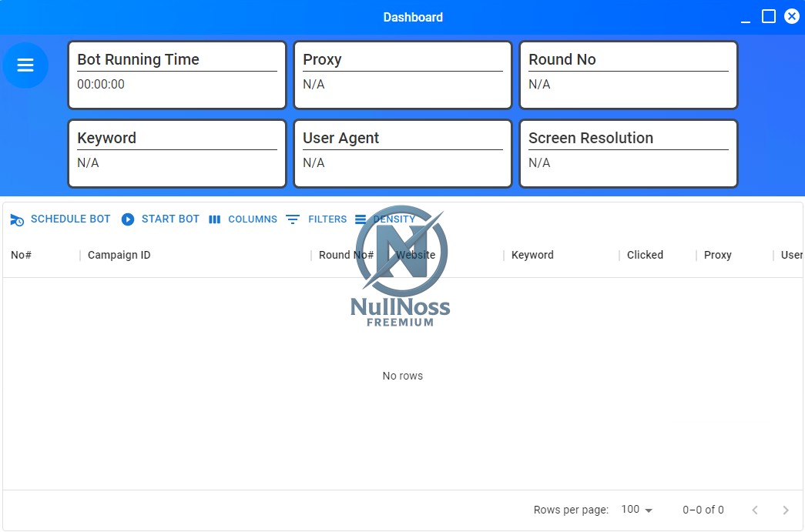Sort by Campaign ID column header
Image resolution: width=805 pixels, height=532 pixels.
(x=119, y=255)
